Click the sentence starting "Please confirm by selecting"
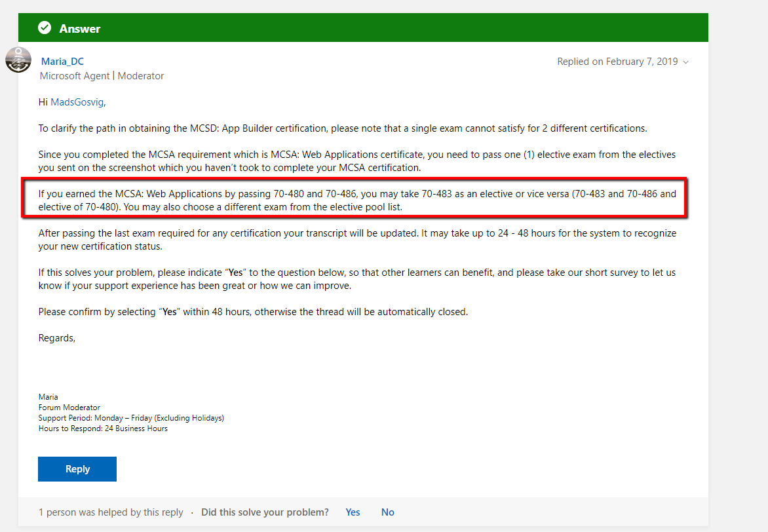Screen dimensions: 768x532 (253, 312)
